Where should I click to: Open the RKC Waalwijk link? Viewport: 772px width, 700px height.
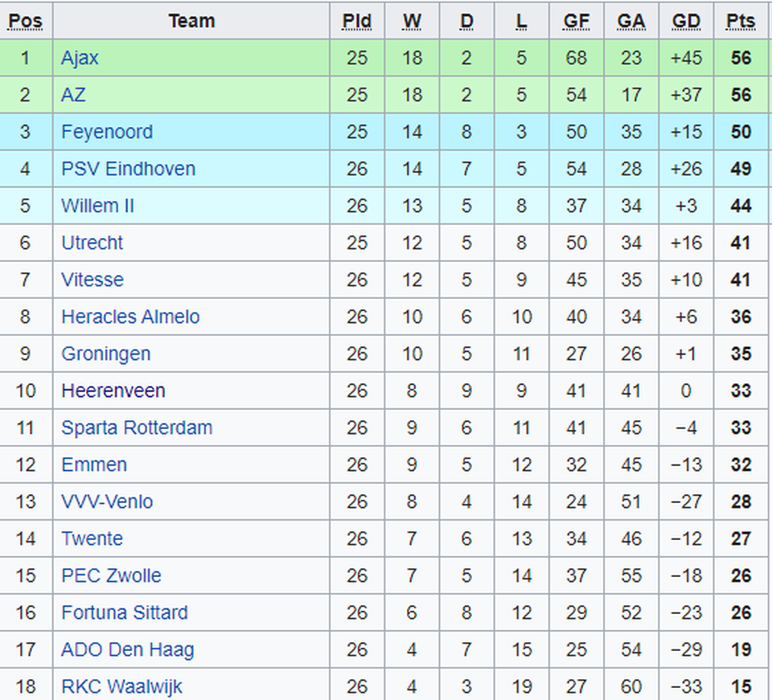click(x=121, y=686)
